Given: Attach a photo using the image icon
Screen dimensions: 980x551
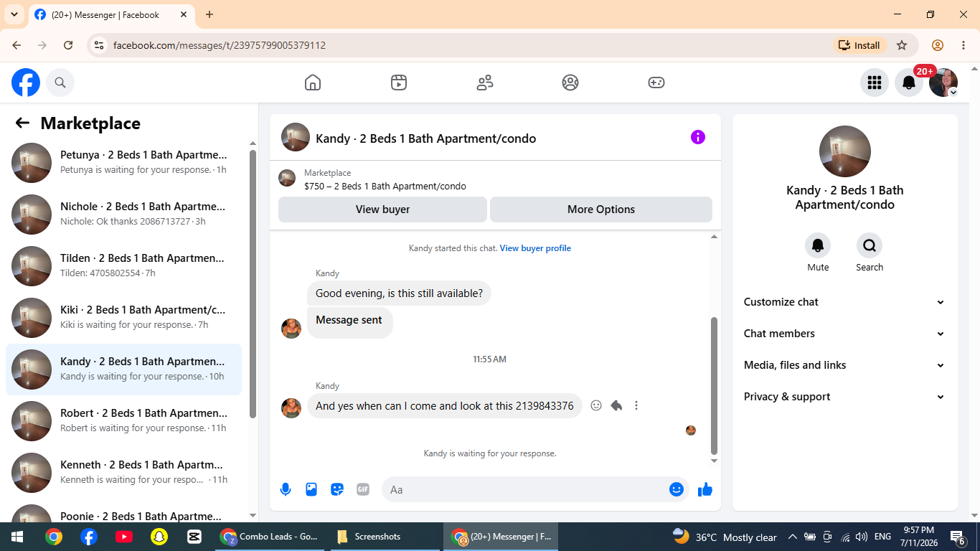Looking at the screenshot, I should 311,489.
